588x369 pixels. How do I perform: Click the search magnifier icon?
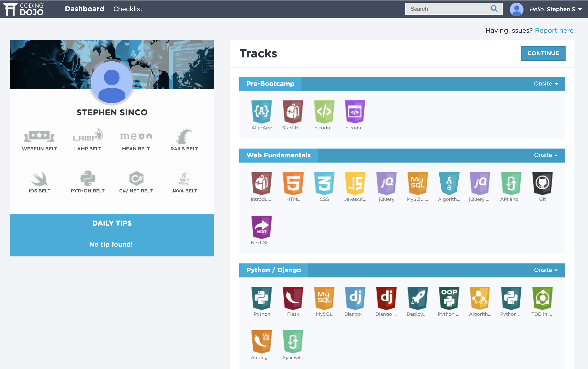point(494,9)
